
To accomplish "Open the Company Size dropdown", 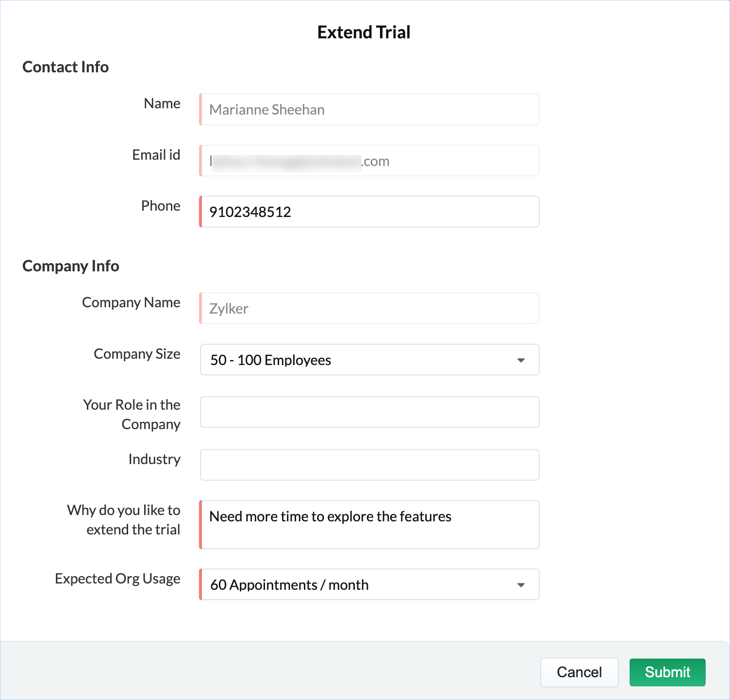I will click(369, 360).
